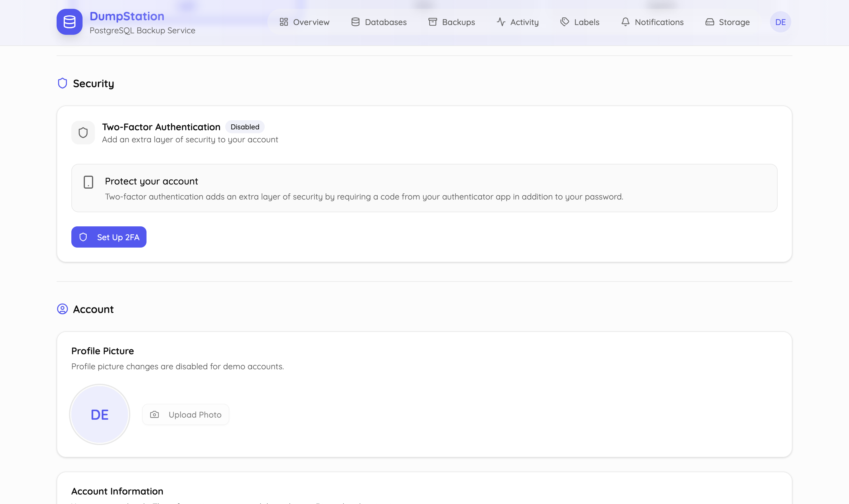849x504 pixels.
Task: Click the Account section user icon
Action: [x=62, y=309]
